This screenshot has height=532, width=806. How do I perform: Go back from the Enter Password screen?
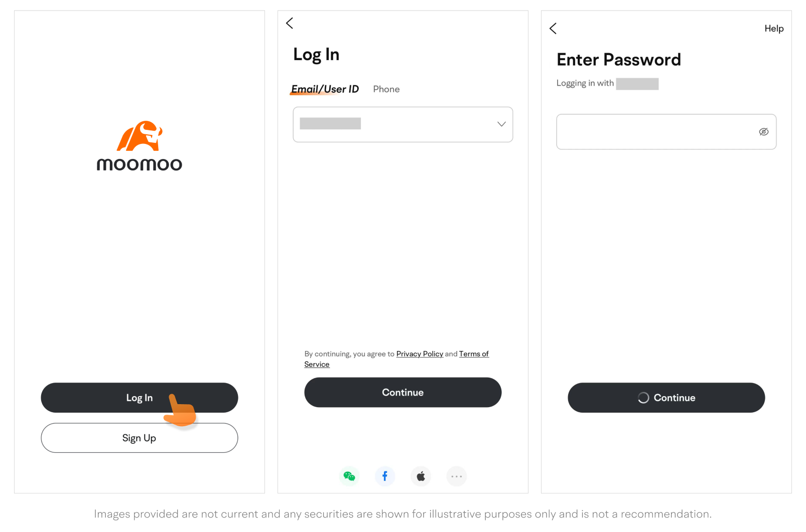click(553, 29)
